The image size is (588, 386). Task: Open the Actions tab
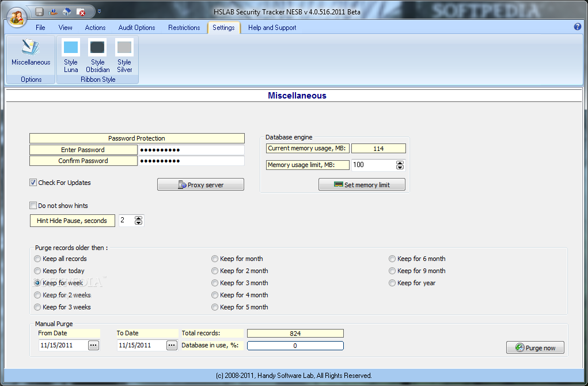pos(95,28)
